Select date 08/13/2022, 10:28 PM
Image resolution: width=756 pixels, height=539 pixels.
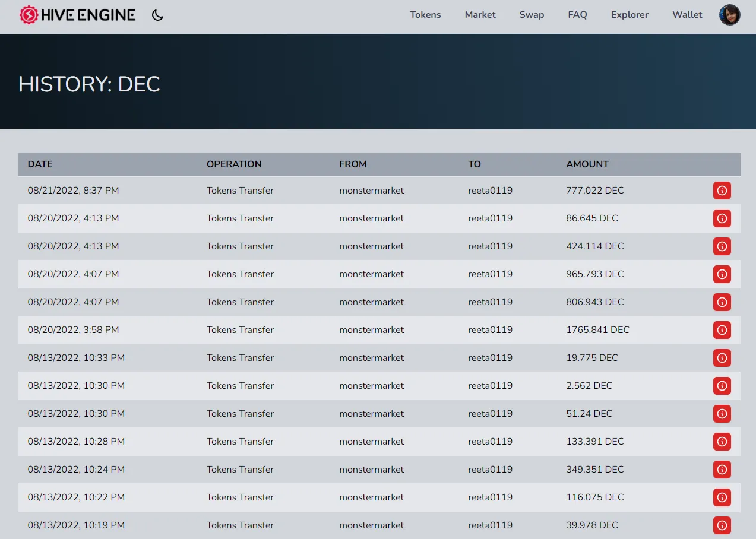click(76, 442)
